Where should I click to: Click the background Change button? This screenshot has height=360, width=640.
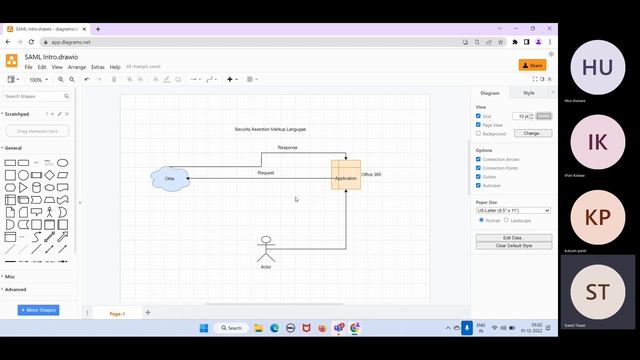tap(533, 133)
